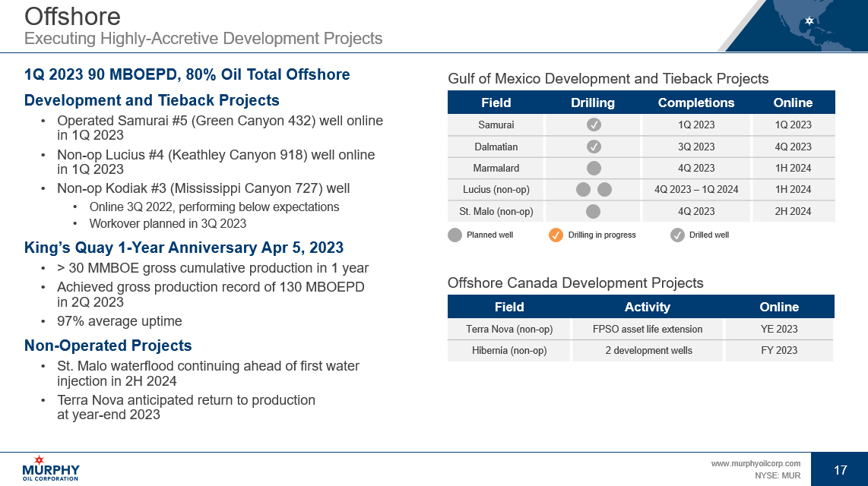Select the Terra Nova (non-op) cell

tap(509, 329)
